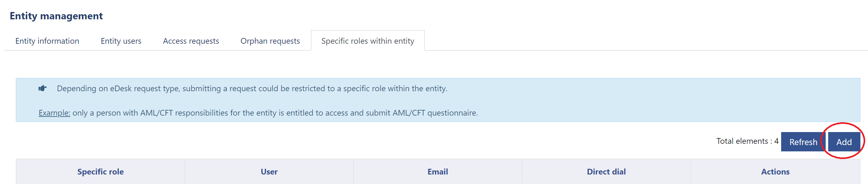Screen dimensions: 868x184
Task: Switch to the Entity users tab
Action: coord(121,41)
